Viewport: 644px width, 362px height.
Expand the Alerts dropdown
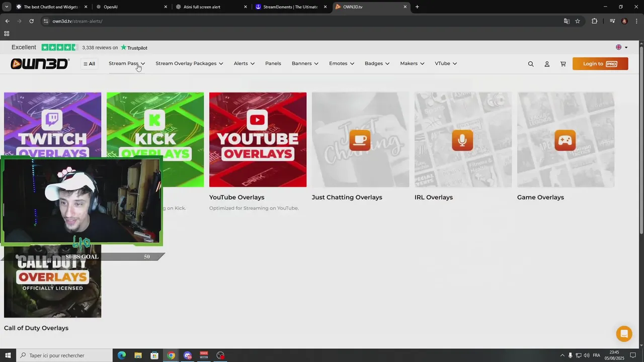point(244,63)
